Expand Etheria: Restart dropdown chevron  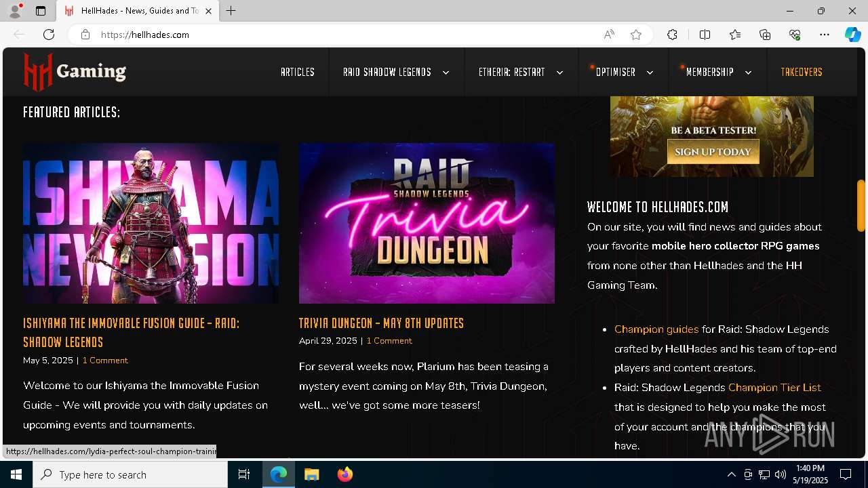(x=559, y=73)
